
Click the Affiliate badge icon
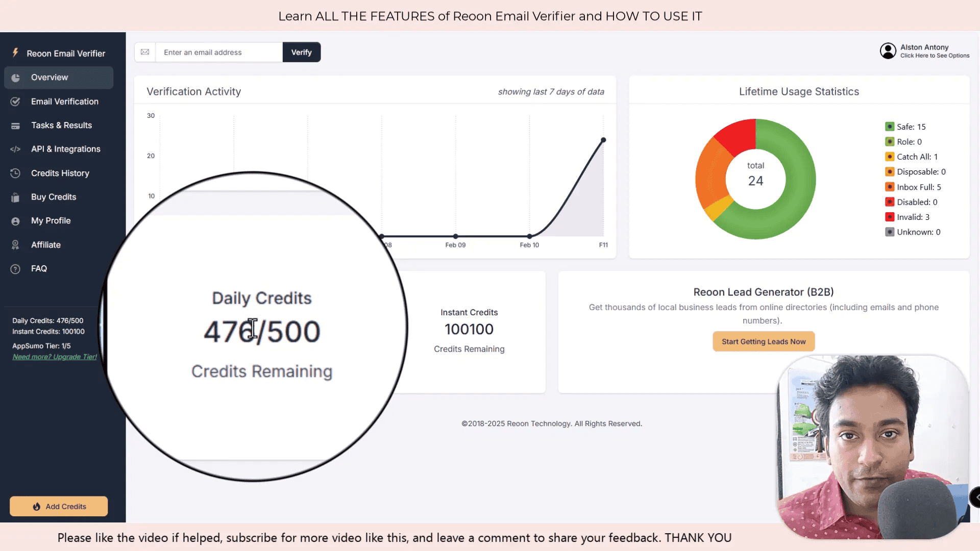[x=15, y=245]
